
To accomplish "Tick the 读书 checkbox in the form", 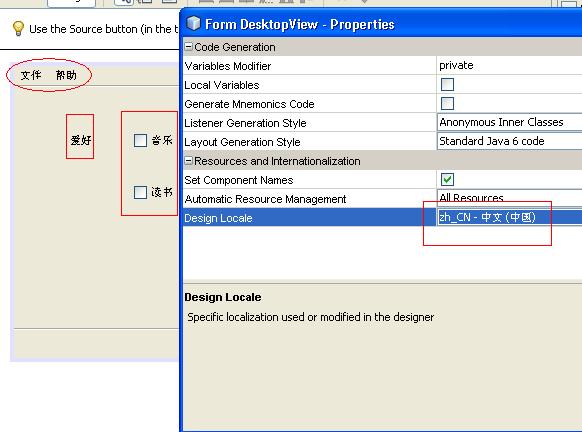I will click(x=140, y=192).
